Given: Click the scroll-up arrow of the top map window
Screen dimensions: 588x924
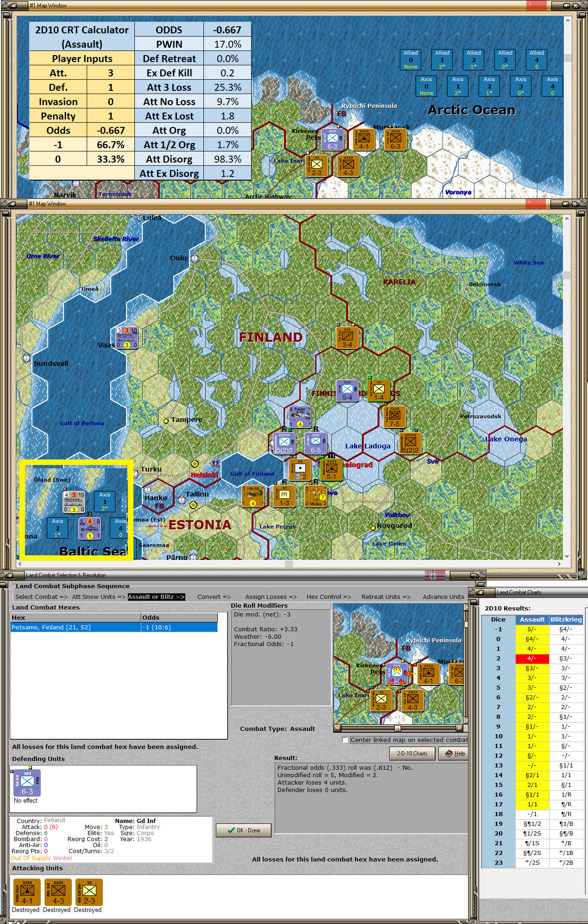Looking at the screenshot, I should point(567,20).
